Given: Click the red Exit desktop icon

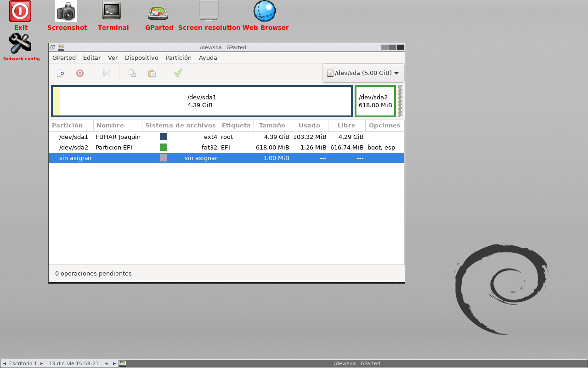Looking at the screenshot, I should tap(20, 11).
